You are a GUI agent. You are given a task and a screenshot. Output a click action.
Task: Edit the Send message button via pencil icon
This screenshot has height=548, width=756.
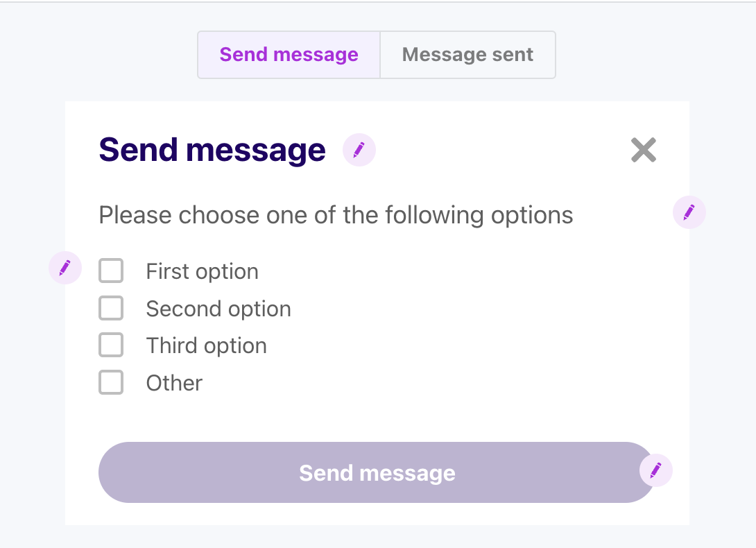[x=655, y=471]
